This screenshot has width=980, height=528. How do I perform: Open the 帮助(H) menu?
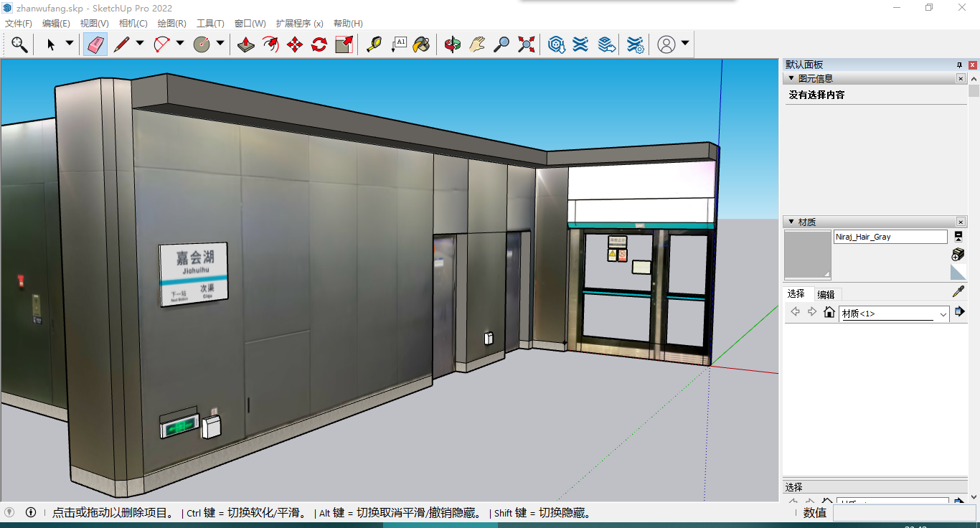tap(348, 23)
